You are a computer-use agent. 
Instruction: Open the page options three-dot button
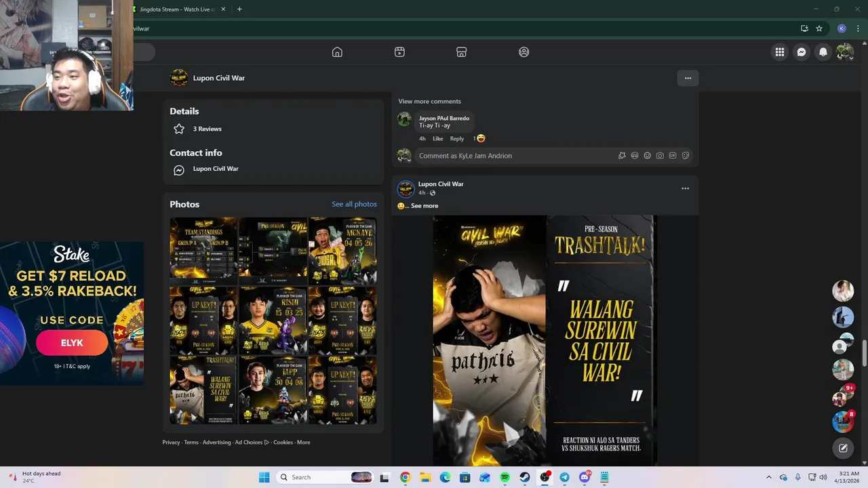pos(688,78)
